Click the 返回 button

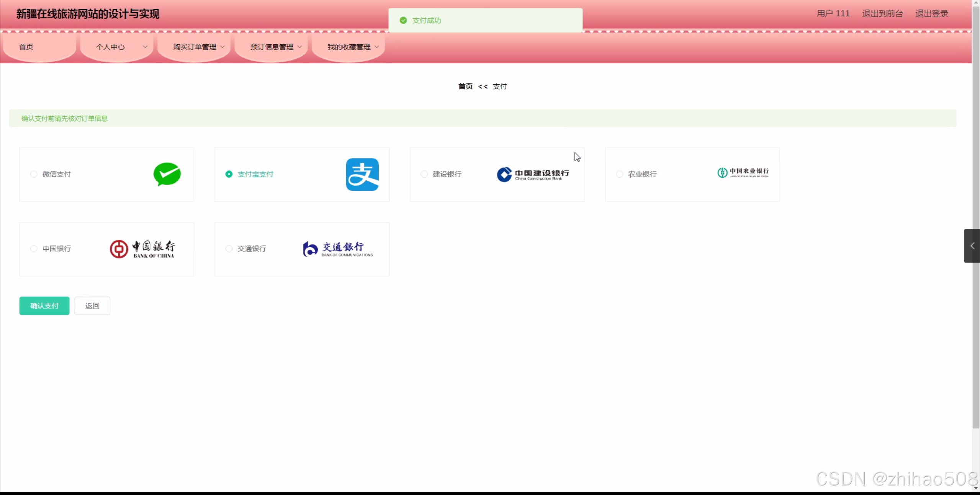tap(92, 306)
